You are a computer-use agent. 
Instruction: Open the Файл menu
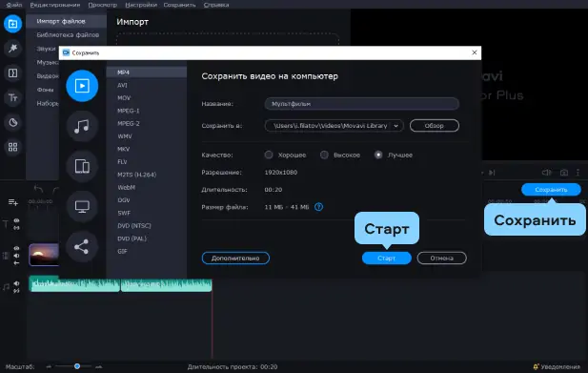click(x=14, y=5)
